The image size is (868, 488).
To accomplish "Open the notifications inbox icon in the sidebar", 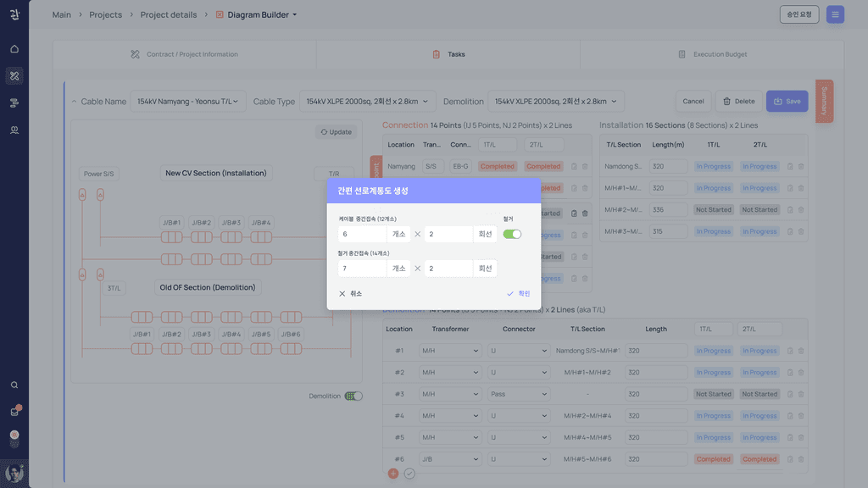I will coord(14,412).
